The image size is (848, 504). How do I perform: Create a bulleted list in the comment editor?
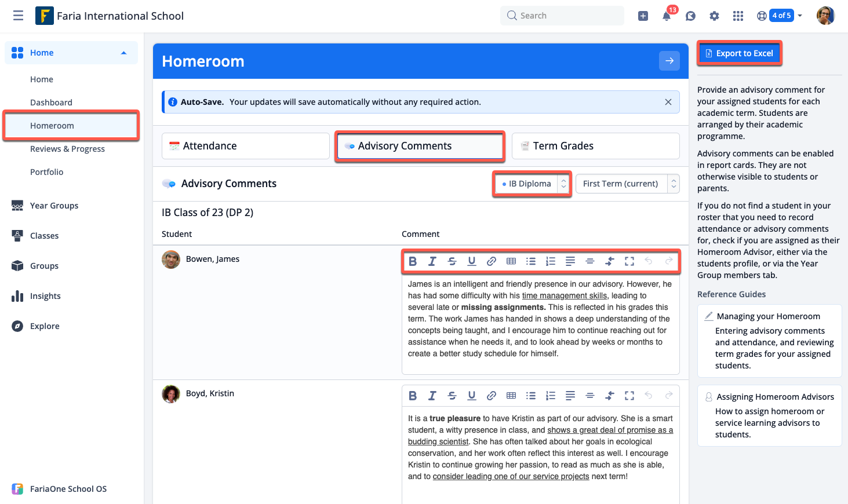530,261
